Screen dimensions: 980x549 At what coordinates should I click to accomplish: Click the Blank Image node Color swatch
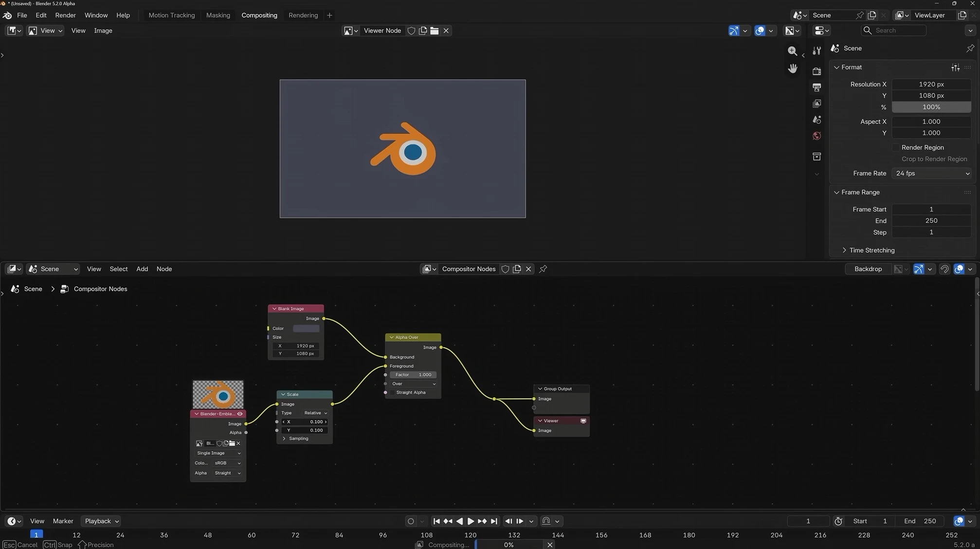click(306, 329)
